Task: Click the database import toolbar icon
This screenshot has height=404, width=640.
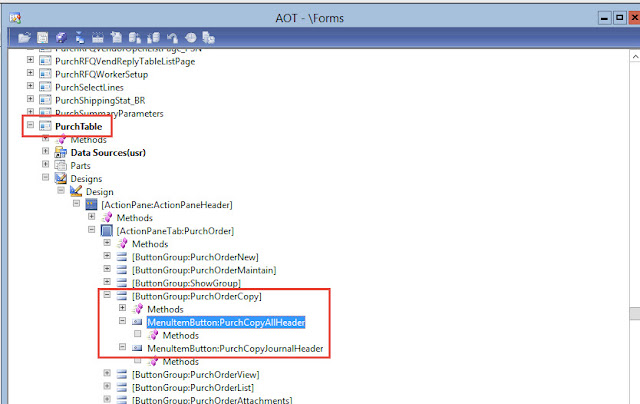Action: [153, 38]
